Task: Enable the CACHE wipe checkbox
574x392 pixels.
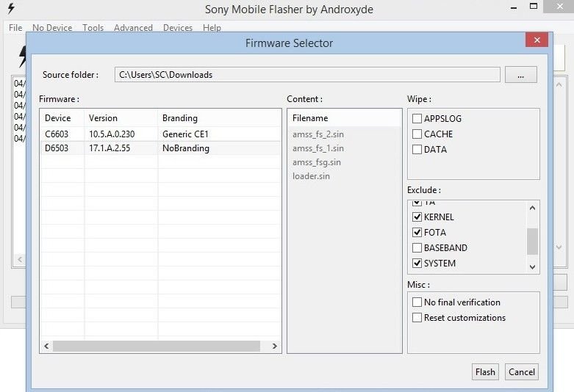Action: pyautogui.click(x=417, y=134)
